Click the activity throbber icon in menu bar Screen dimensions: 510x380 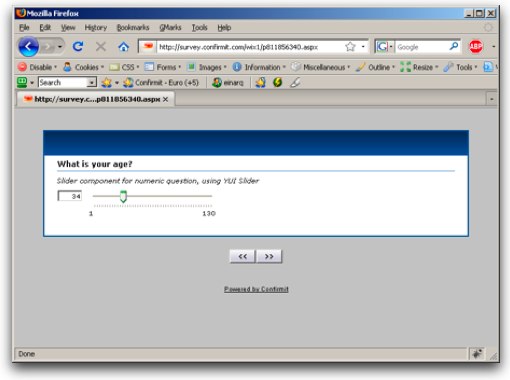click(488, 28)
